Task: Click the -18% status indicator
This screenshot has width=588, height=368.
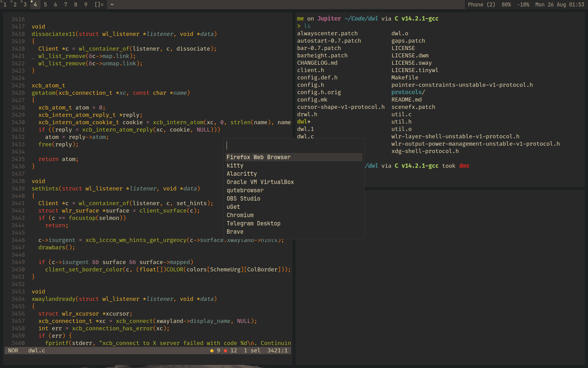Action: [x=523, y=5]
